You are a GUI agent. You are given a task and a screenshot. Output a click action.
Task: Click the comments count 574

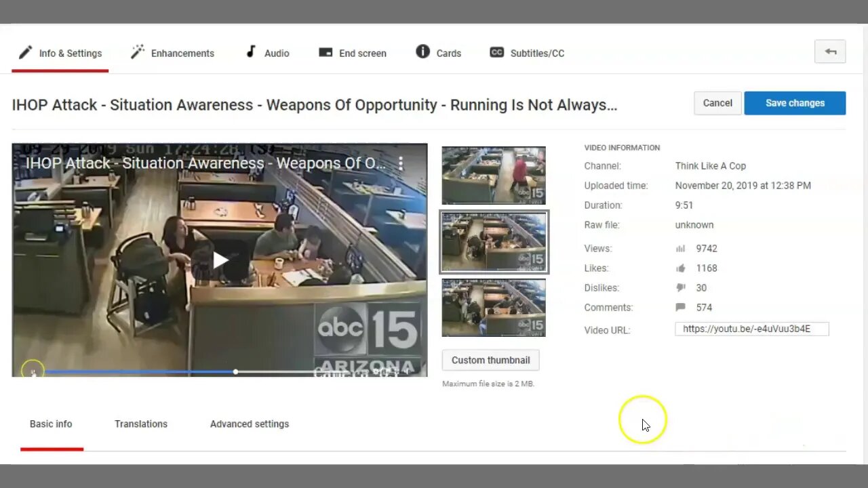[704, 308]
